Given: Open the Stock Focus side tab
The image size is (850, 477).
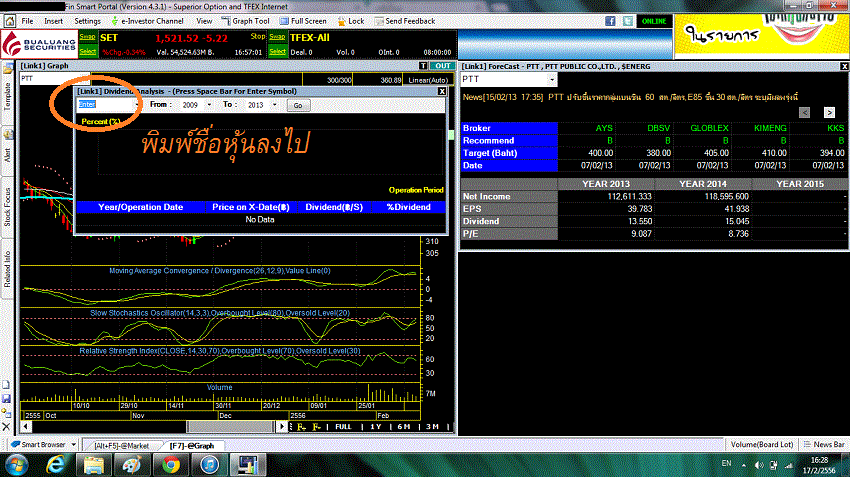Looking at the screenshot, I should tap(7, 207).
